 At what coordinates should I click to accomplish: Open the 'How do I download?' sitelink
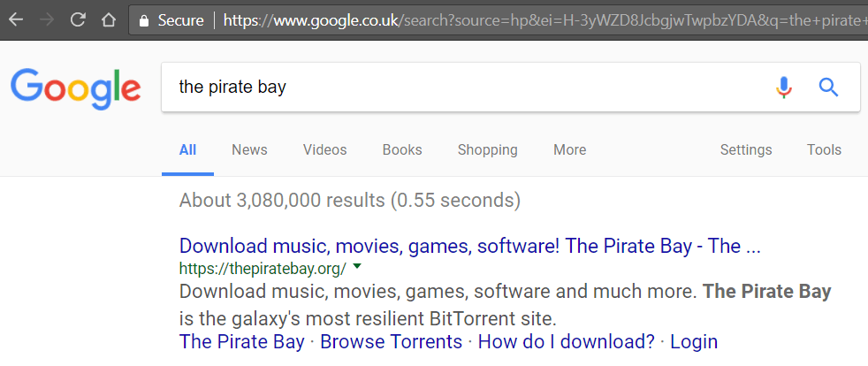click(567, 341)
